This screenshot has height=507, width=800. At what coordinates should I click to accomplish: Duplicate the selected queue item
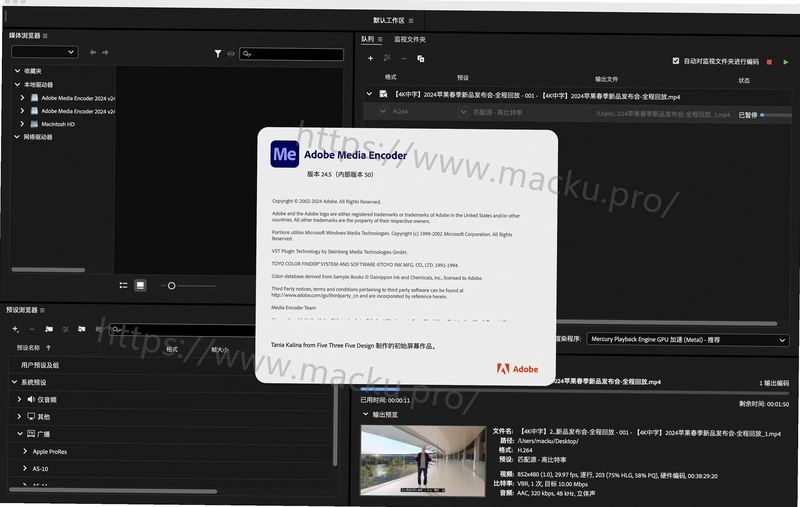[x=420, y=59]
